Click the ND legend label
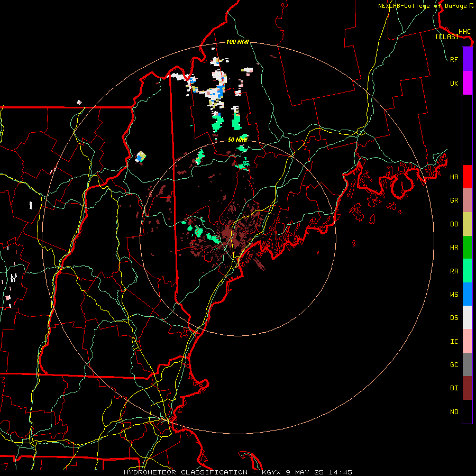This screenshot has height=476, width=476. [x=454, y=412]
